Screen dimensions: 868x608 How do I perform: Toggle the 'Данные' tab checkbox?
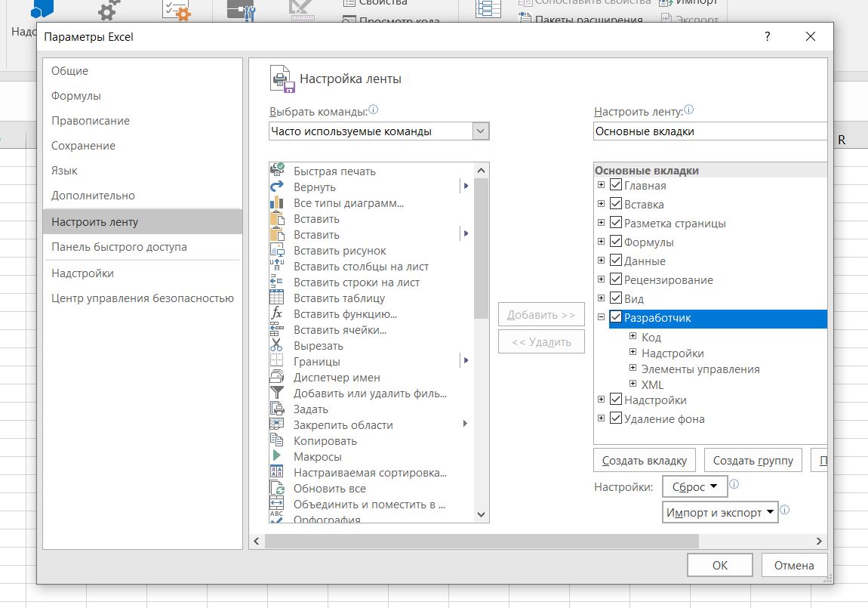tap(616, 261)
